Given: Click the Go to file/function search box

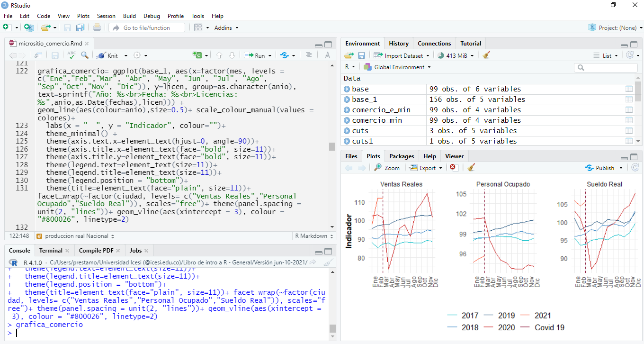Looking at the screenshot, I should coord(147,27).
